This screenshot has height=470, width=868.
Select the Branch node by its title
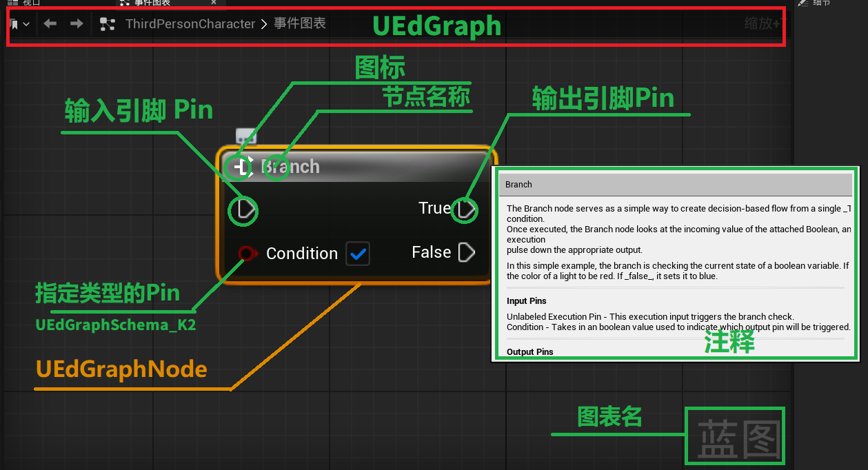click(290, 167)
